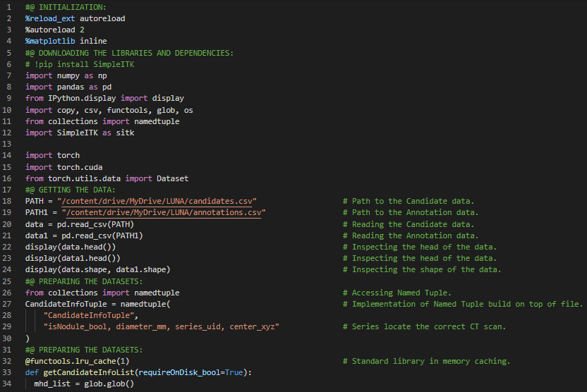The height and width of the screenshot is (392, 587).
Task: Click "display(data.shape, data1.shape)" statement
Action: coord(97,269)
